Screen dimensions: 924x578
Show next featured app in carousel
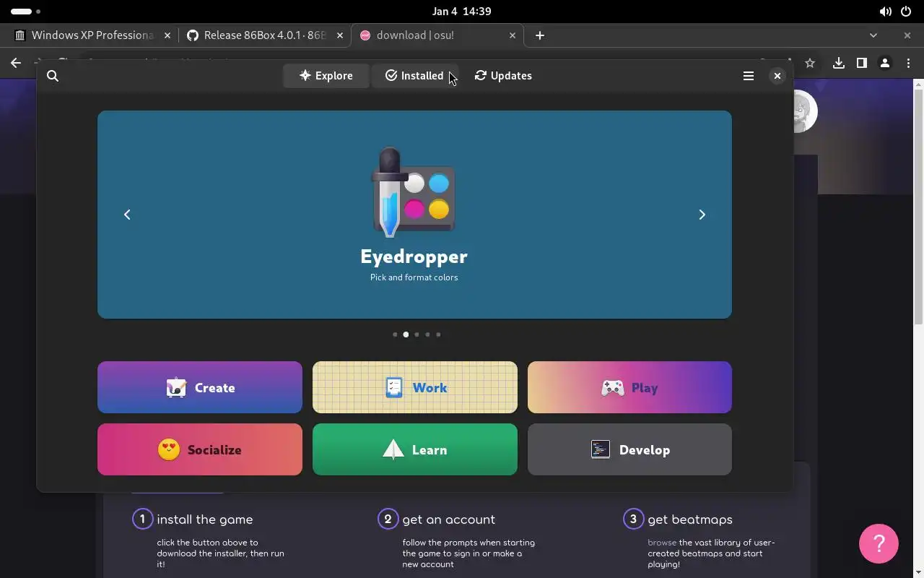click(x=702, y=215)
